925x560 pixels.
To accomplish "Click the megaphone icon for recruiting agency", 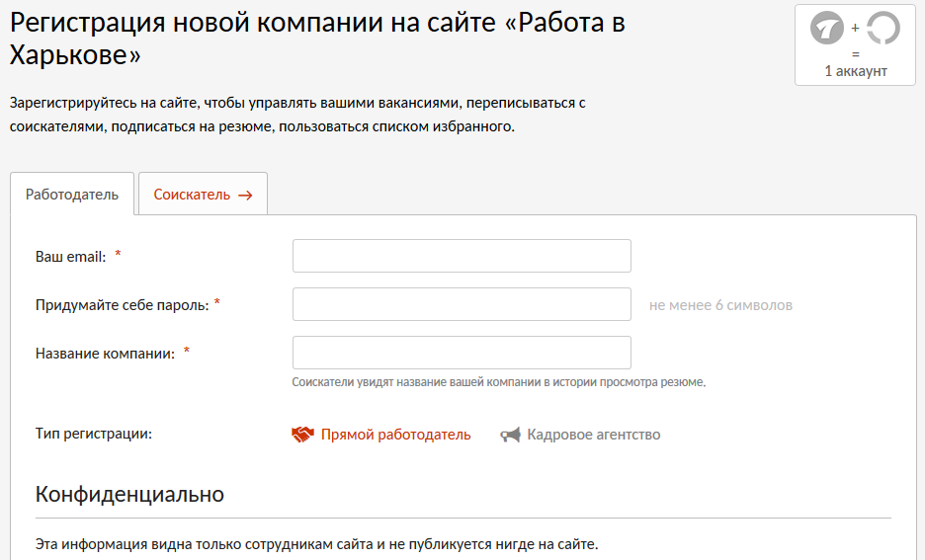I will click(x=510, y=435).
